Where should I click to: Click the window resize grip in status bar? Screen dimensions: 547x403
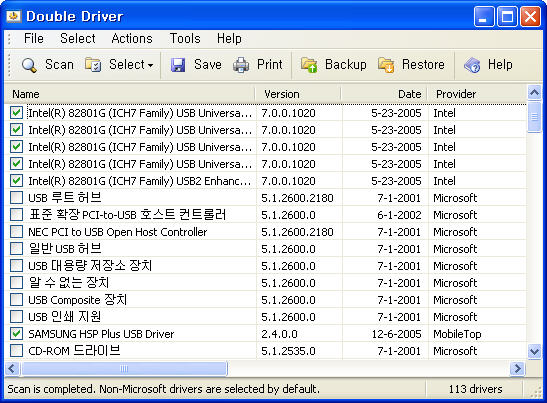535,392
